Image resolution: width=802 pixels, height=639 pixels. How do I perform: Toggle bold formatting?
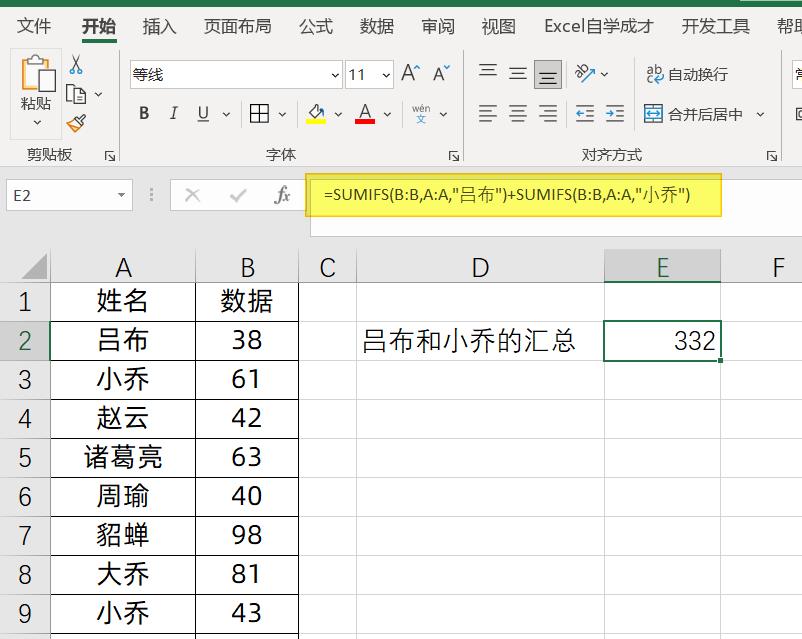pos(143,113)
